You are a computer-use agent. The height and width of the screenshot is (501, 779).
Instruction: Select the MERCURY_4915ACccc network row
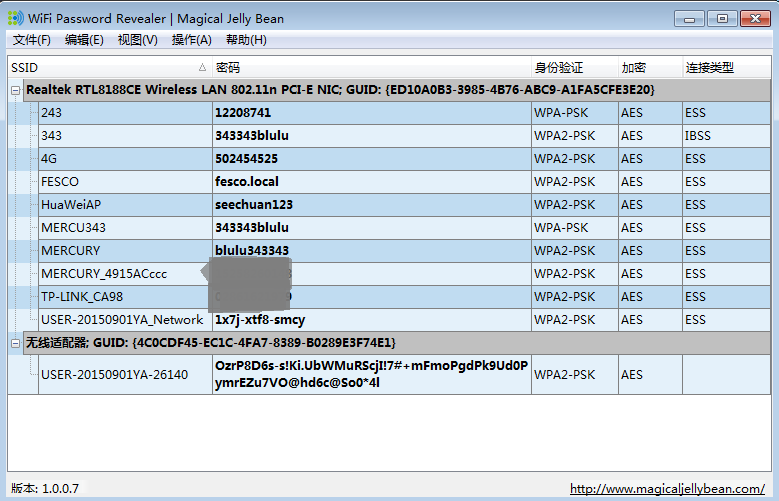click(x=404, y=273)
